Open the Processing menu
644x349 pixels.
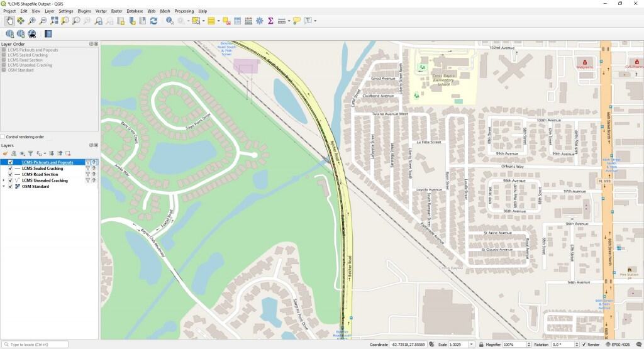184,11
